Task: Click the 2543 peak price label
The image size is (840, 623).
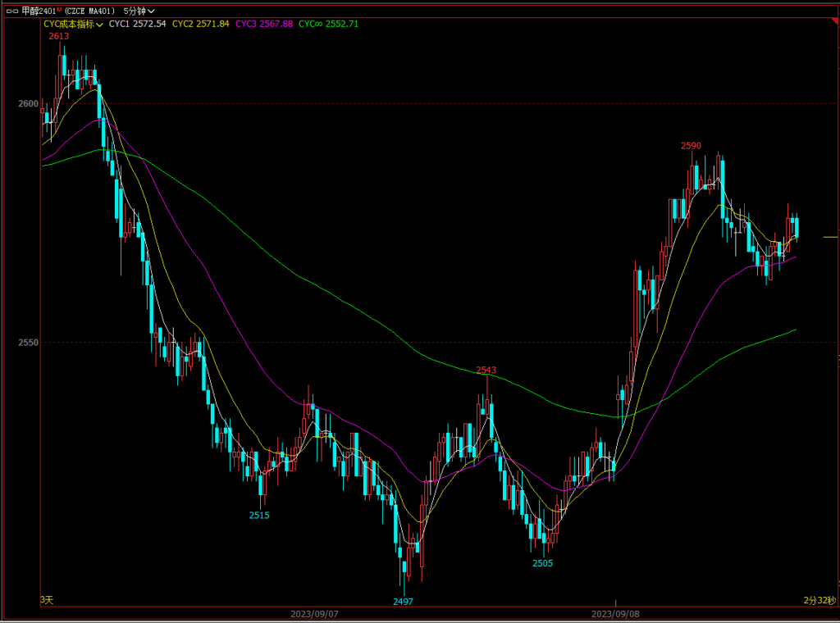Action: (x=486, y=370)
